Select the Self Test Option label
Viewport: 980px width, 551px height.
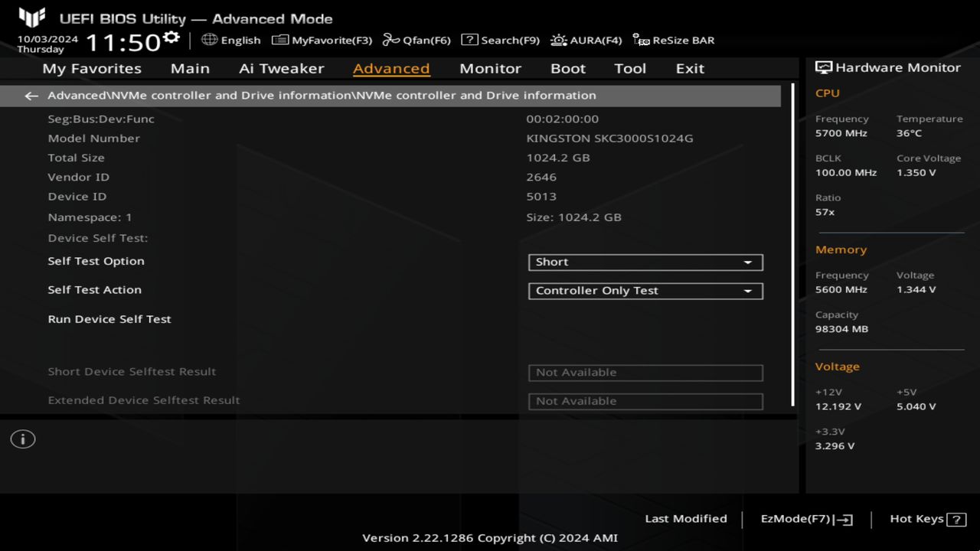(96, 261)
